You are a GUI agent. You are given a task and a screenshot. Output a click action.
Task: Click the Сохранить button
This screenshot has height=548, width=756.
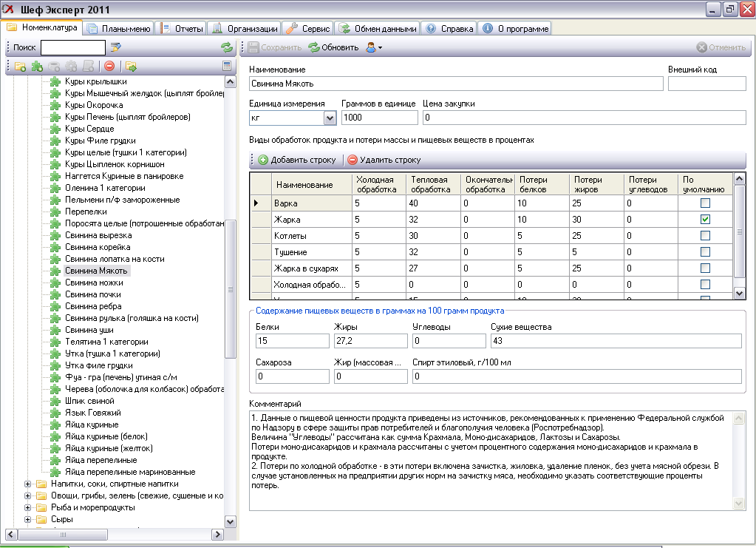[x=275, y=47]
